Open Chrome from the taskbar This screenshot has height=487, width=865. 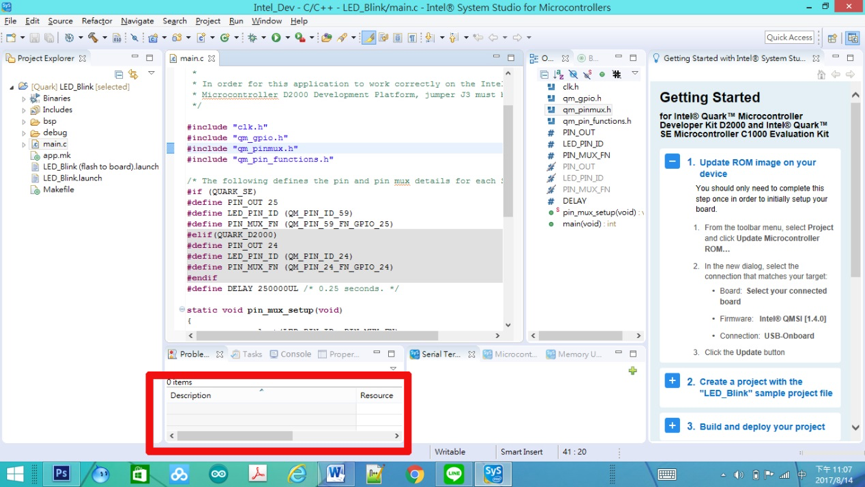[x=415, y=473]
